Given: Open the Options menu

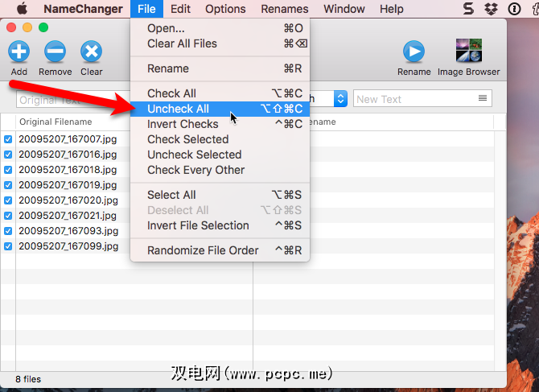Looking at the screenshot, I should click(225, 9).
